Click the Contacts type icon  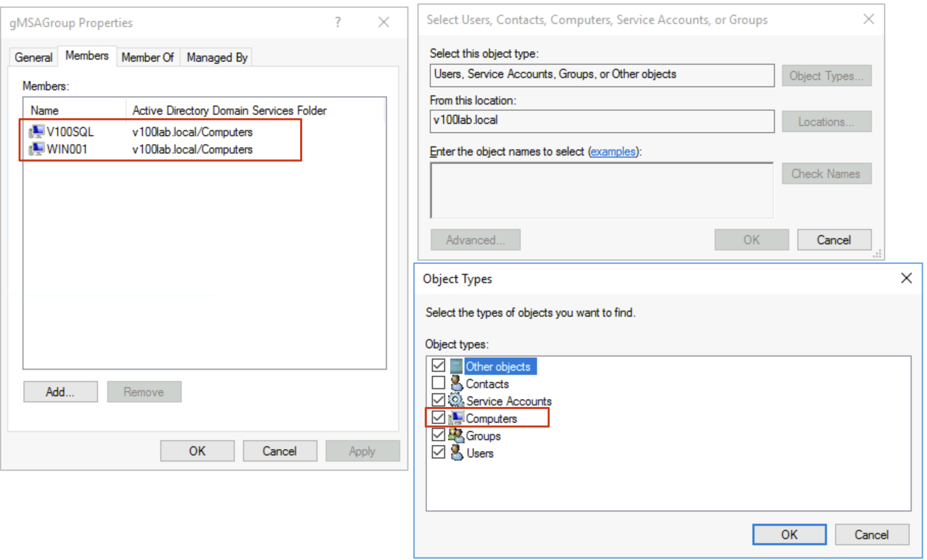click(x=456, y=383)
